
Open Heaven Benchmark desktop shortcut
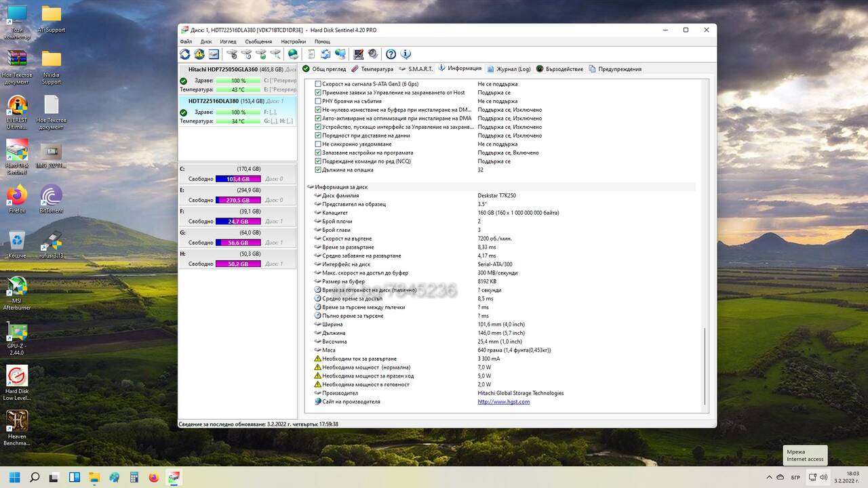(17, 428)
